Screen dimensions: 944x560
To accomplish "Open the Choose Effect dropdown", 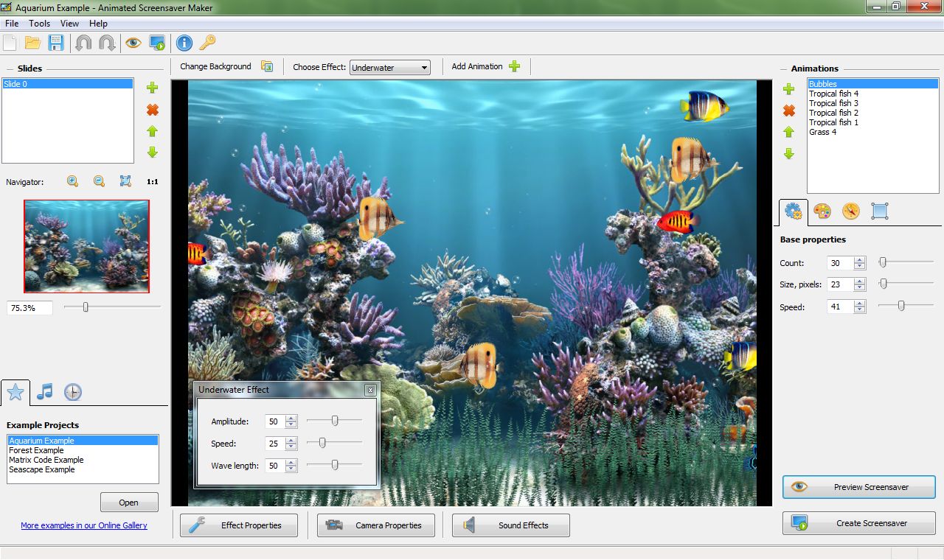I will (423, 67).
